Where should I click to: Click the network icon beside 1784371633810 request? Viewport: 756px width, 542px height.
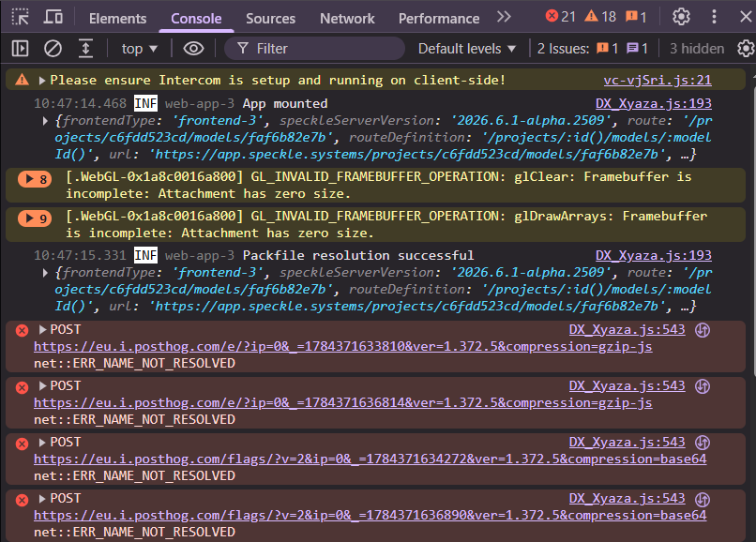703,330
